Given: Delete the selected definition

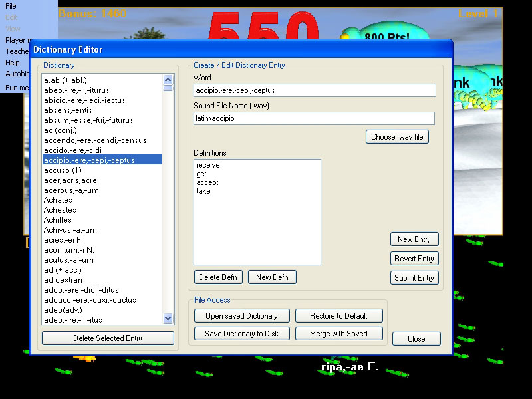Looking at the screenshot, I should (218, 277).
